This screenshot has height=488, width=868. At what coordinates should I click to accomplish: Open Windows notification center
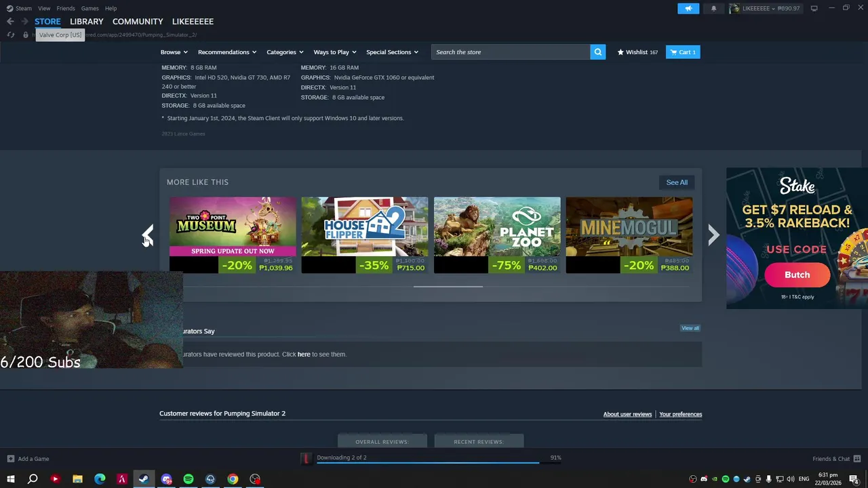point(854,479)
